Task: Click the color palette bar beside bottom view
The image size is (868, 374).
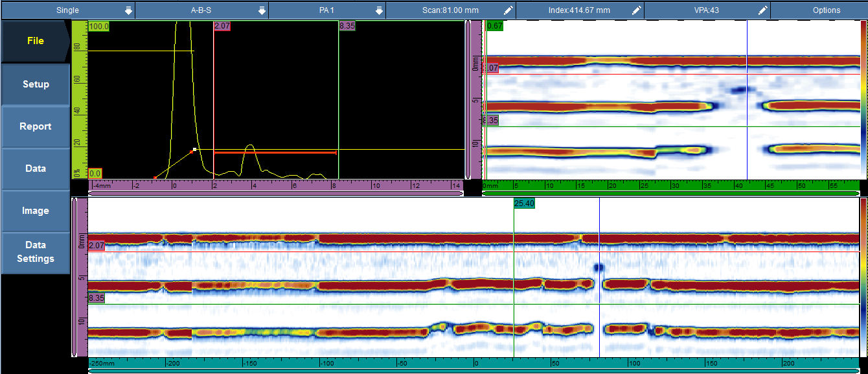Action: (x=863, y=275)
